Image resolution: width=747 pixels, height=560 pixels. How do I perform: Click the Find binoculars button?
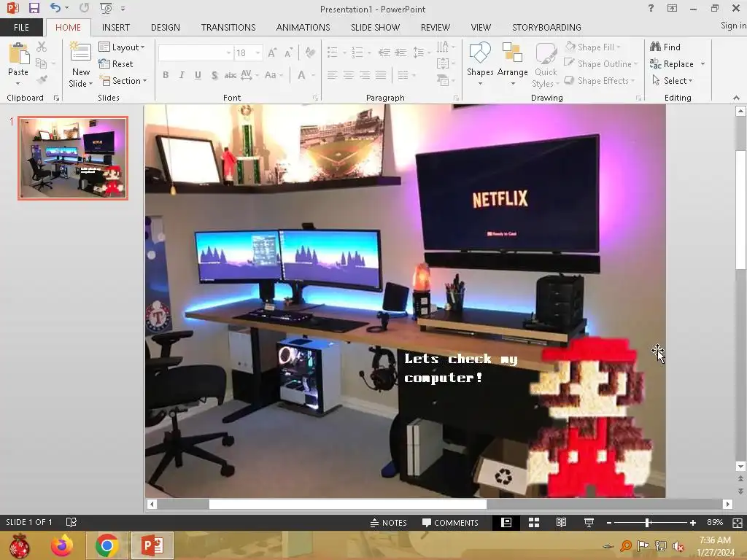tap(665, 47)
